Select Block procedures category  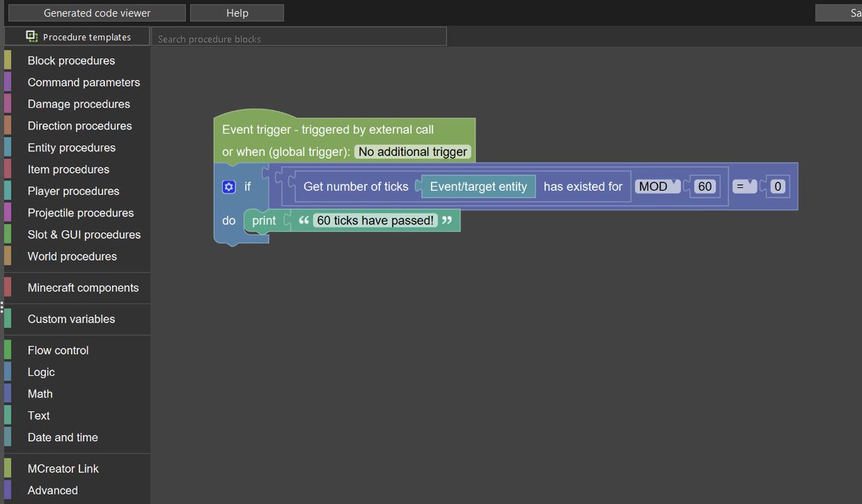71,61
